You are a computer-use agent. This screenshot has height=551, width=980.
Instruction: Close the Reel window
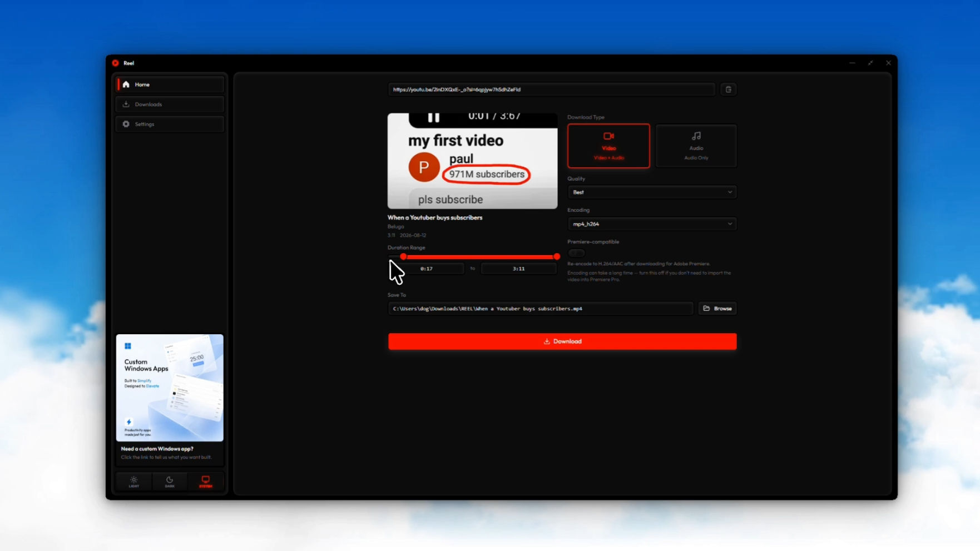(x=888, y=63)
